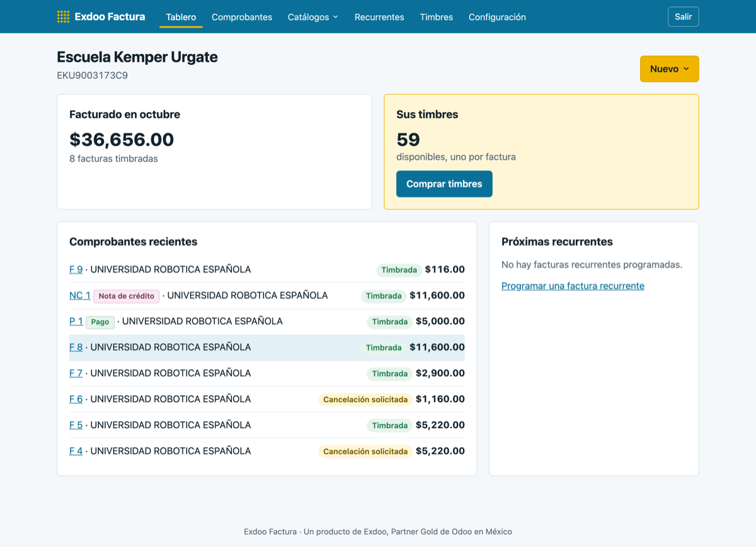
Task: Click the $5,000.00 amount on P 1
Action: [x=440, y=321]
